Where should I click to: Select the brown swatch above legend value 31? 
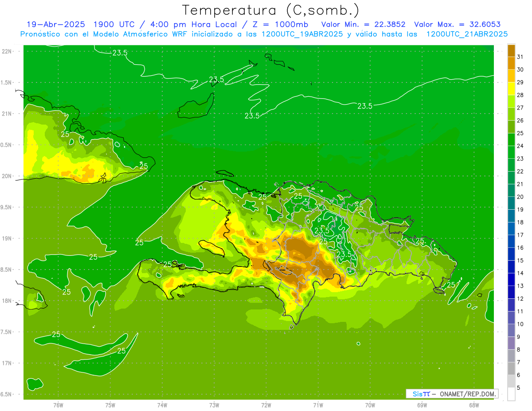click(511, 51)
